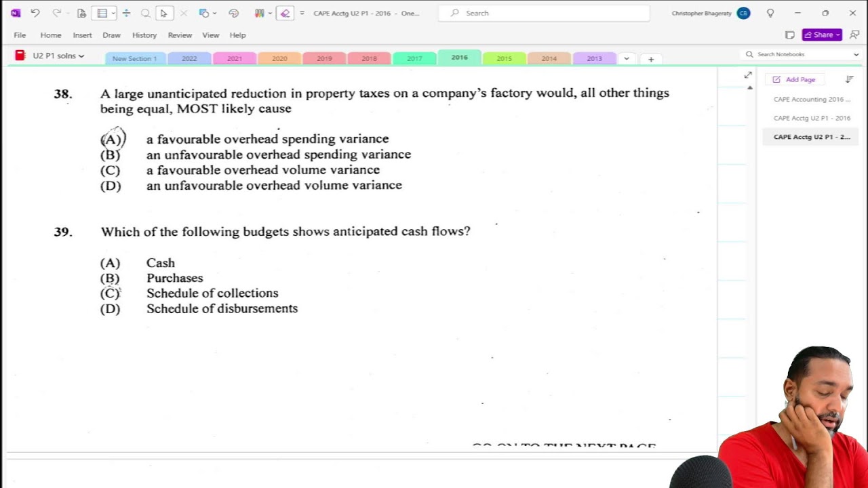Redo the last undone action
Screen dimensions: 868x488
click(x=57, y=13)
